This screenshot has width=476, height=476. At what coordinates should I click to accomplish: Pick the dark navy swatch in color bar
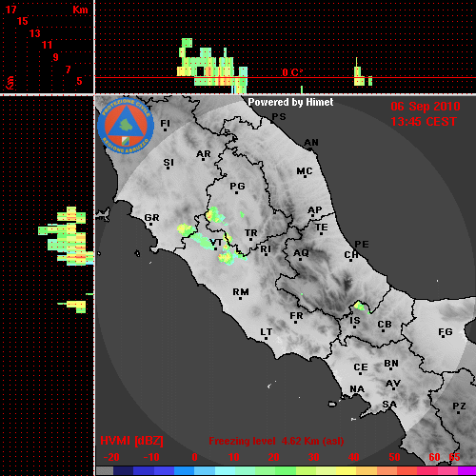(x=123, y=470)
